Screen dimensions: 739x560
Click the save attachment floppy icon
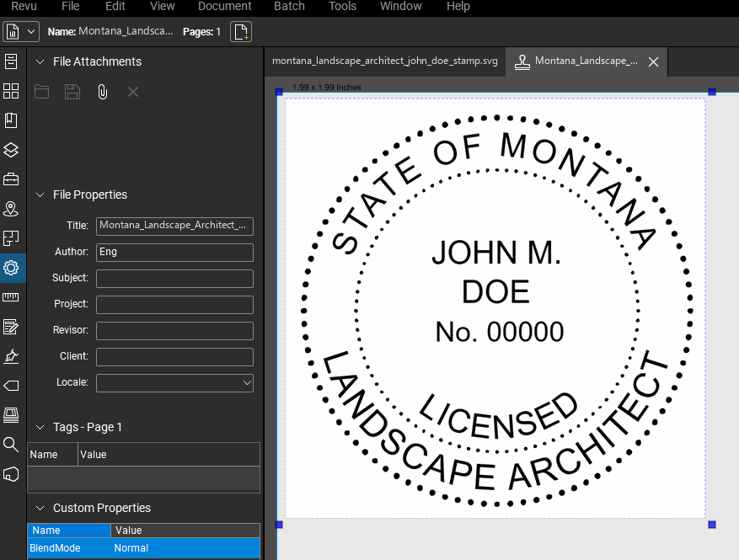(72, 92)
